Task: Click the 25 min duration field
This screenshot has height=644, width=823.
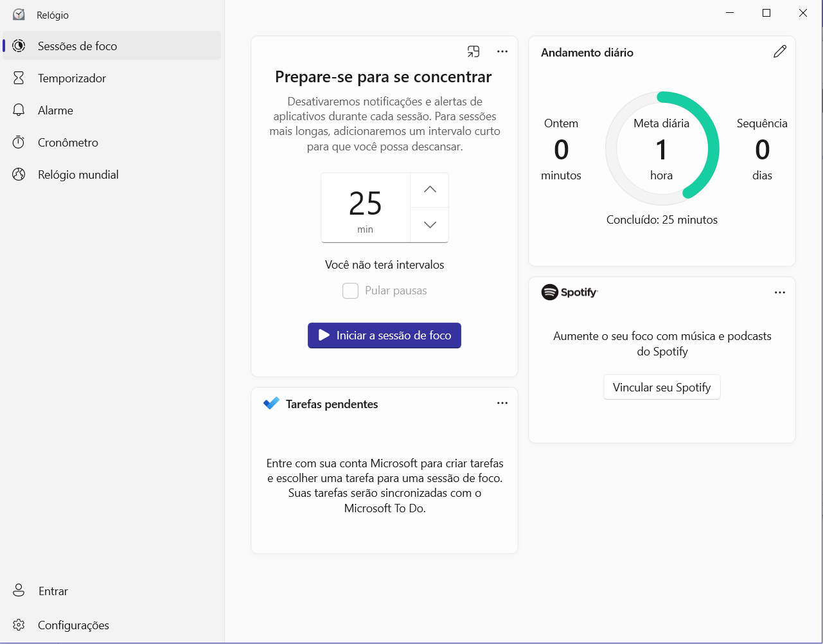Action: point(366,208)
